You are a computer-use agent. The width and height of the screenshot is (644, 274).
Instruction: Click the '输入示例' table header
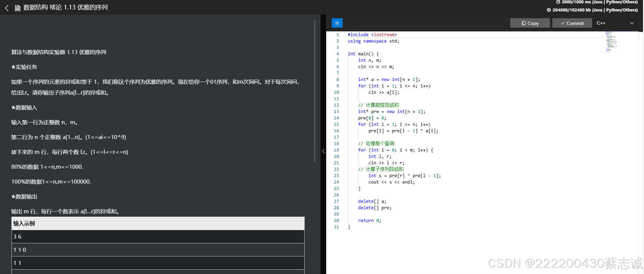158,223
